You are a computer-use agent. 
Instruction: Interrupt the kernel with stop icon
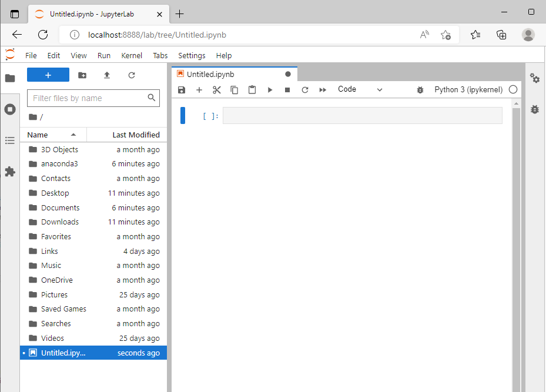point(287,90)
